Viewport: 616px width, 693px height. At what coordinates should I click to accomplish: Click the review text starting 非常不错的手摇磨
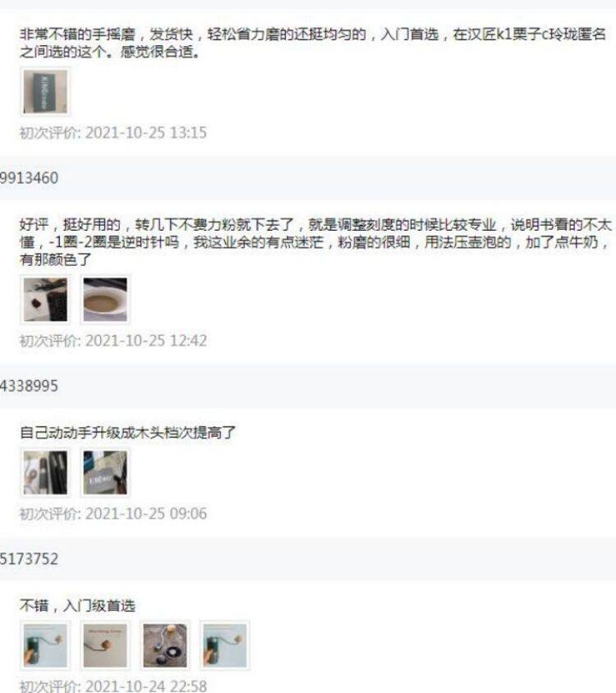[x=313, y=43]
